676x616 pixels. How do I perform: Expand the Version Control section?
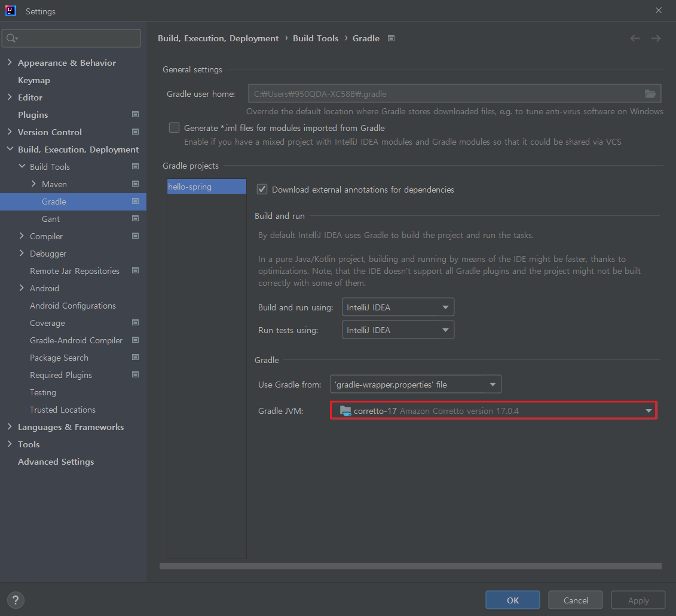(10, 132)
